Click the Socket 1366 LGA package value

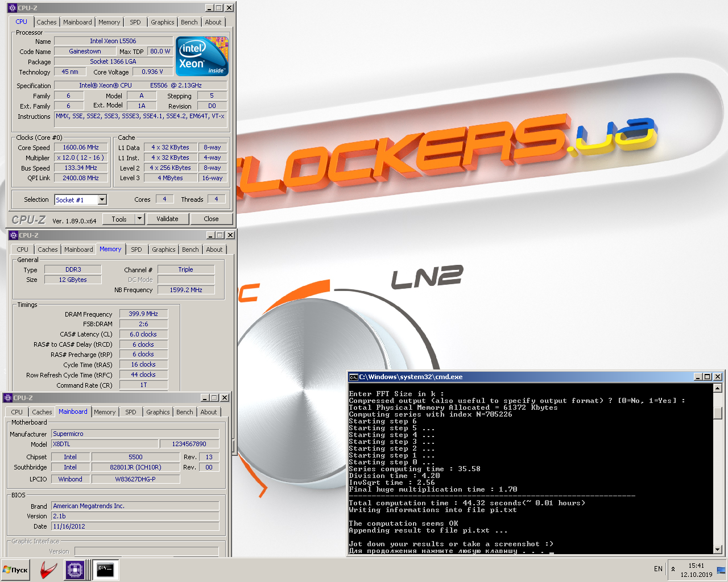[x=113, y=61]
